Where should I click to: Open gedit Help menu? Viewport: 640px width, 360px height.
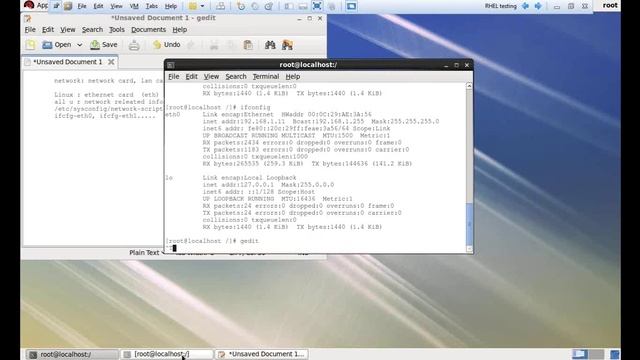click(179, 30)
